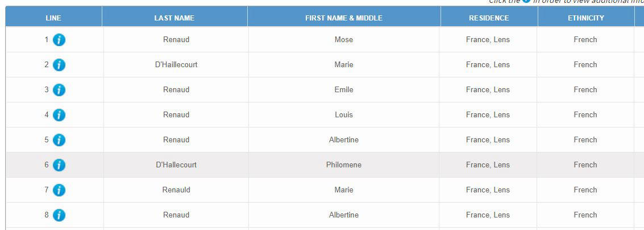Viewport: 644px width, 230px height.
Task: Sort by the Ethnicity column header
Action: pos(585,18)
